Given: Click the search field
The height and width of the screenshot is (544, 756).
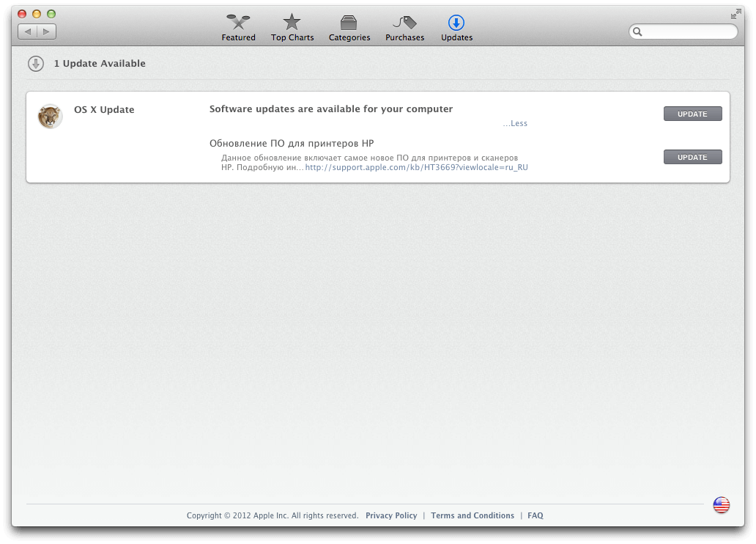Looking at the screenshot, I should pyautogui.click(x=683, y=32).
